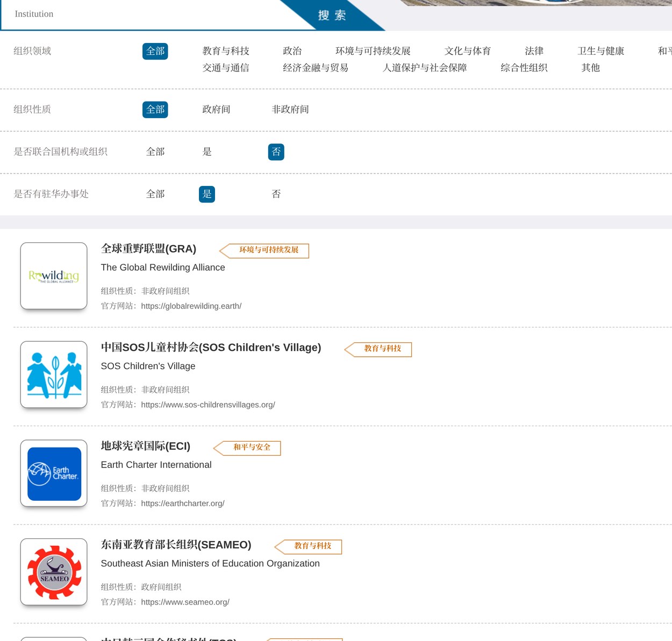The height and width of the screenshot is (641, 672).
Task: Click the 教育与科技 tag on SEAMEO
Action: click(309, 546)
